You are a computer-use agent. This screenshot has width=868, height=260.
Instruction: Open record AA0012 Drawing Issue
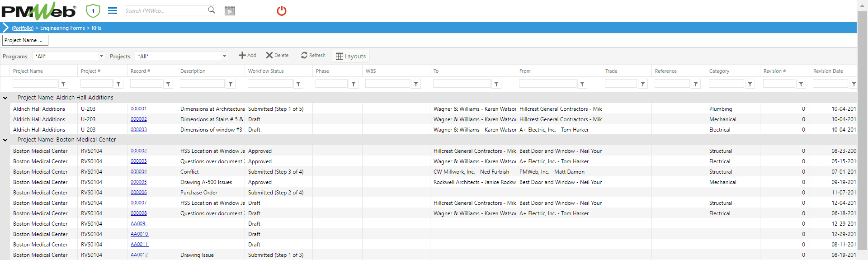tap(140, 255)
